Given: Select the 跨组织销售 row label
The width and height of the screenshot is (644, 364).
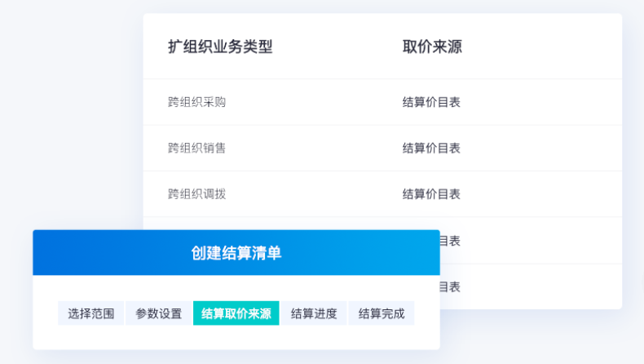Looking at the screenshot, I should click(x=196, y=148).
